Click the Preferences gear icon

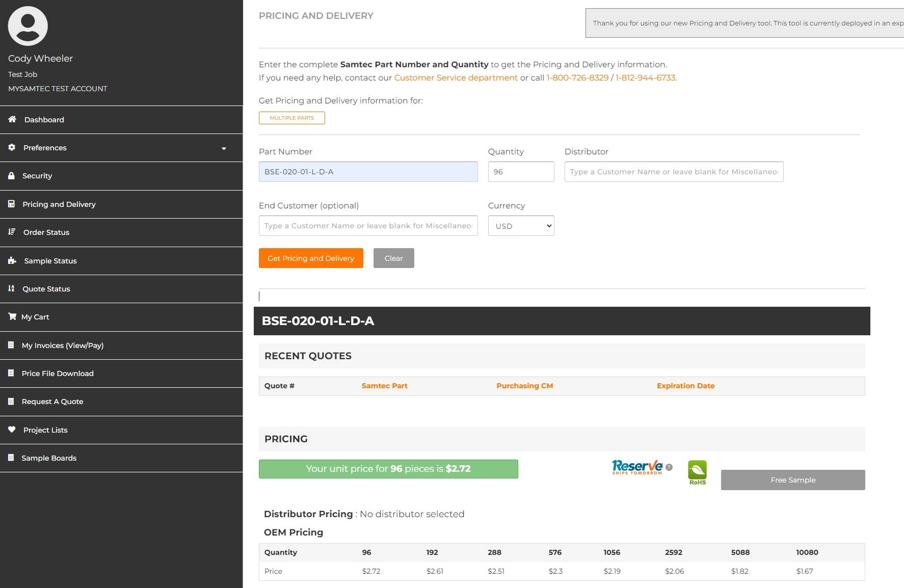tap(12, 147)
